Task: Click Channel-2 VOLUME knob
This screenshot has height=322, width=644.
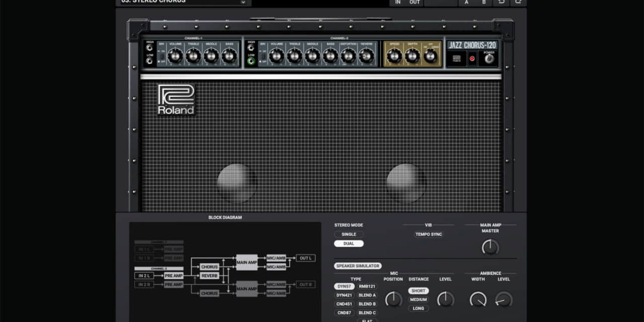Action: 276,55
